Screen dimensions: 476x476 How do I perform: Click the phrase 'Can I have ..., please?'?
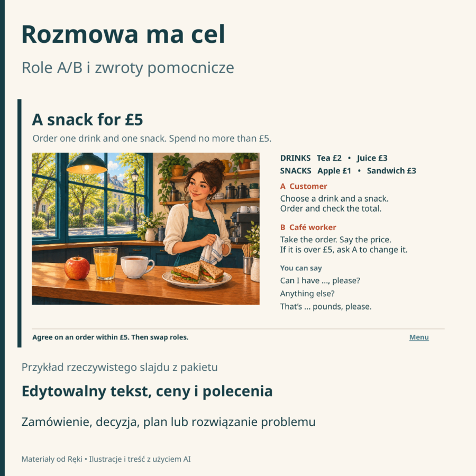320,280
